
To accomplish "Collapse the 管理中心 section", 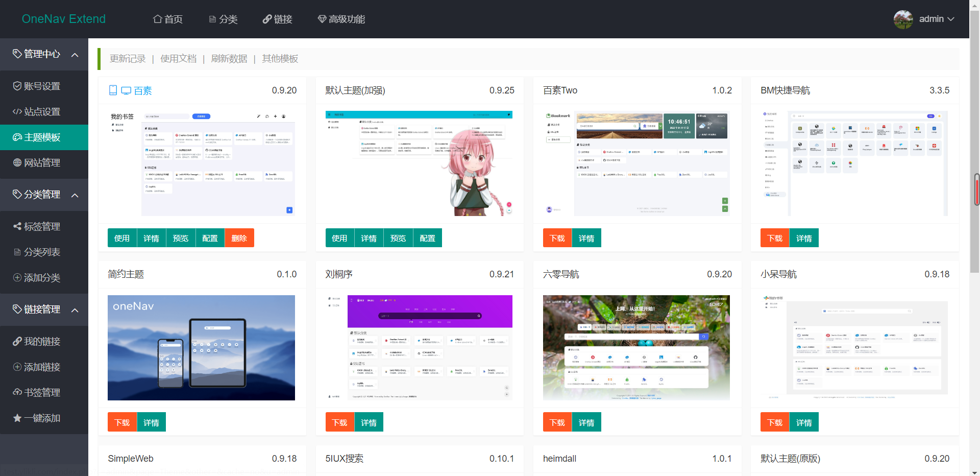I will tap(75, 54).
